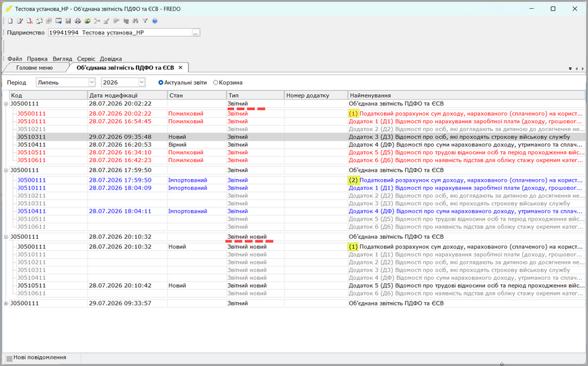
Task: Select the J0510511 row dated 20:10:42
Action: tap(301, 285)
